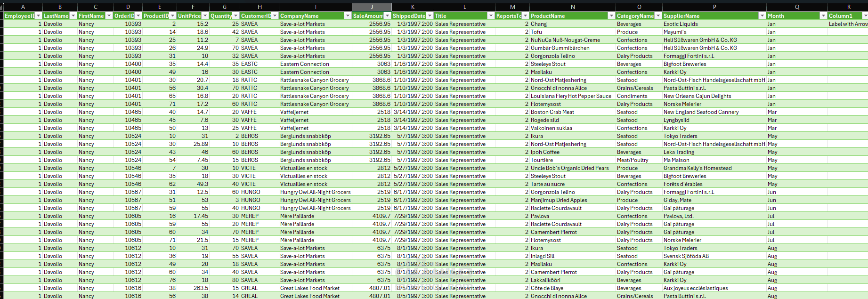The image size is (868, 299).
Task: Open the ProductID filter dropdown
Action: tap(172, 16)
